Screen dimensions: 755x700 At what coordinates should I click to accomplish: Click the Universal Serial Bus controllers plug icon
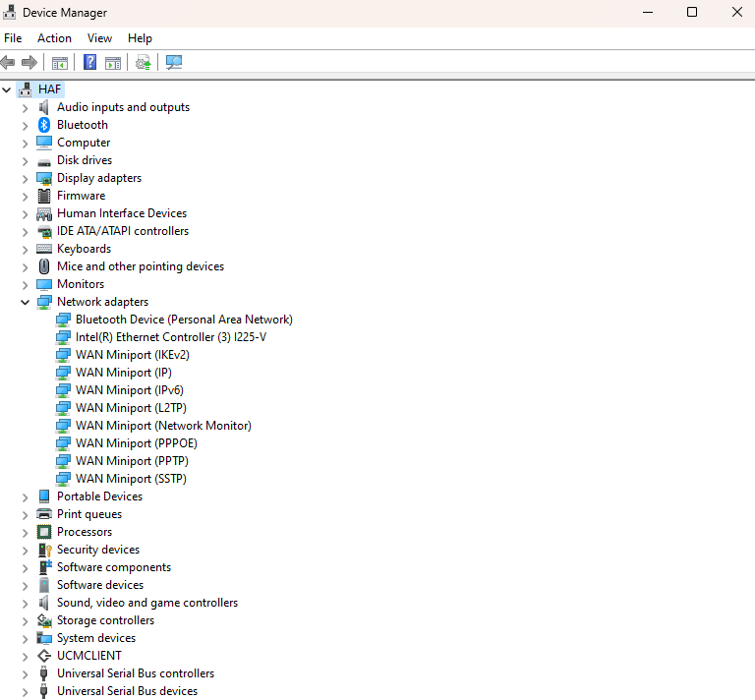point(44,673)
